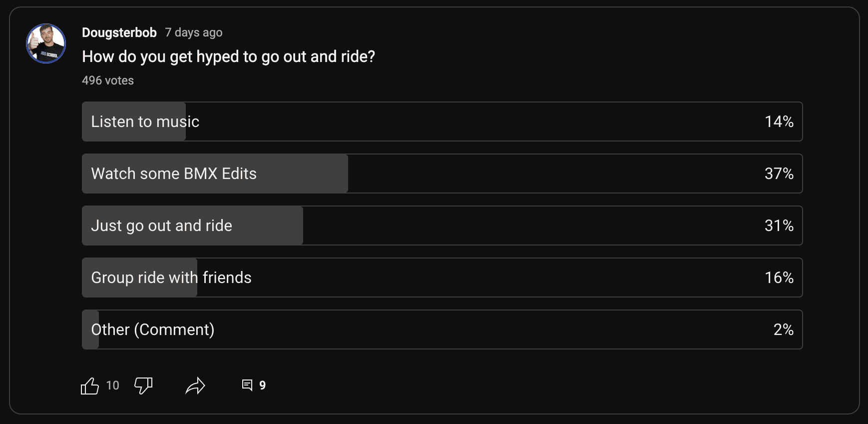
Task: Click the 31% result on ride option
Action: click(779, 225)
